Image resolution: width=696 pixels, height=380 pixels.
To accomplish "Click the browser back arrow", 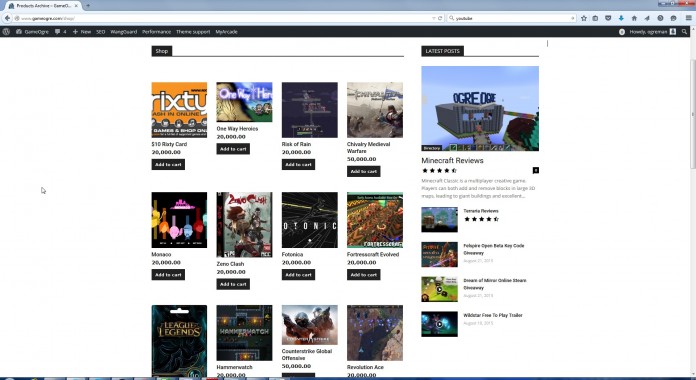I will [x=7, y=18].
